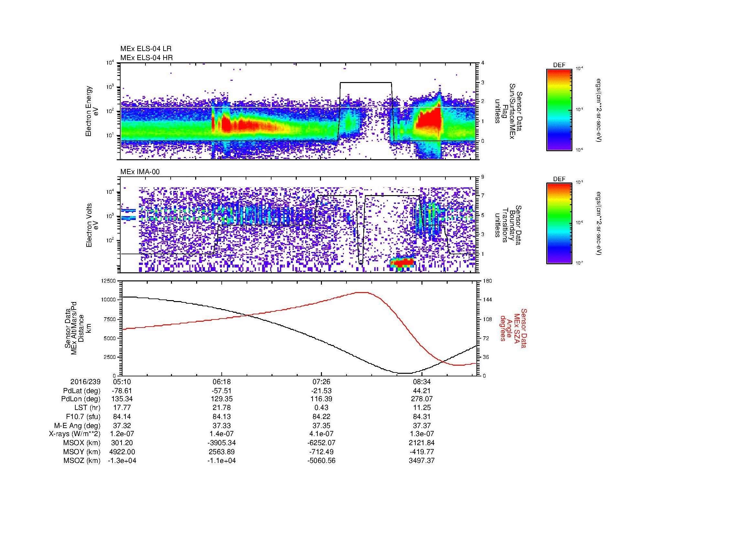Click MSOX value '-3905.34'
This screenshot has height=534, width=756.
point(222,443)
